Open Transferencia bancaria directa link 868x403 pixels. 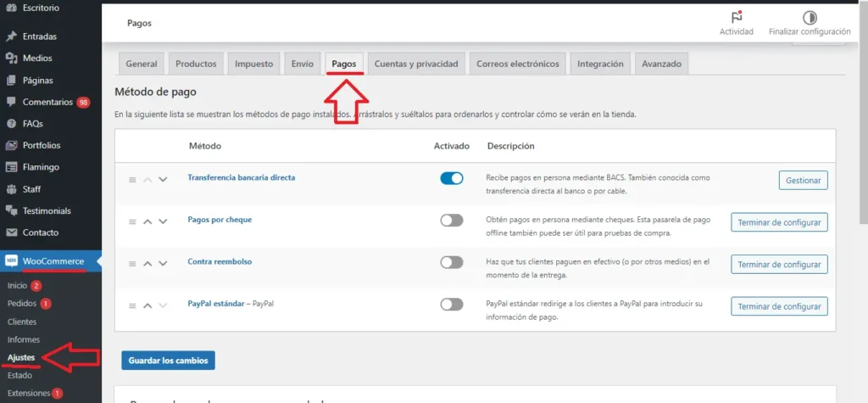(242, 177)
